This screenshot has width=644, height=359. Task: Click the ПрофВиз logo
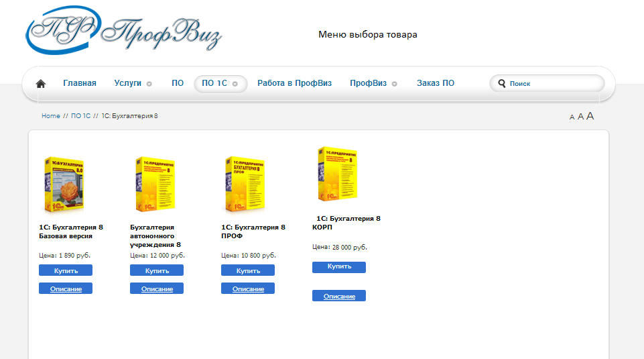123,30
